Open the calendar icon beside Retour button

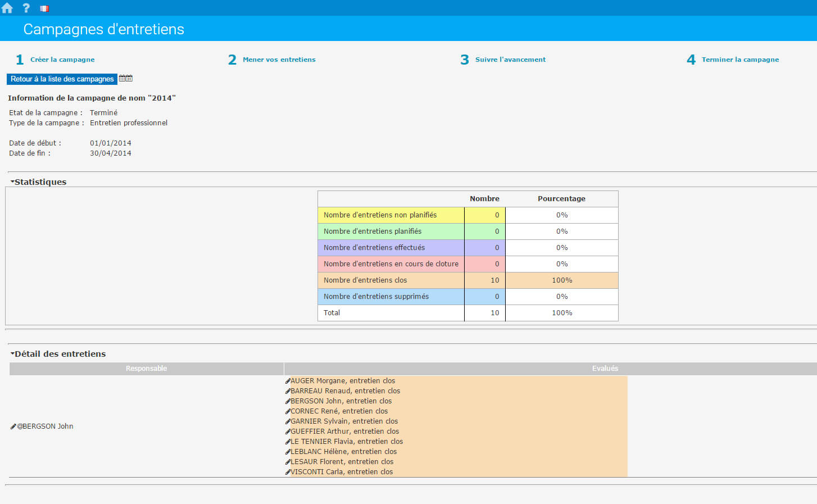pyautogui.click(x=126, y=79)
